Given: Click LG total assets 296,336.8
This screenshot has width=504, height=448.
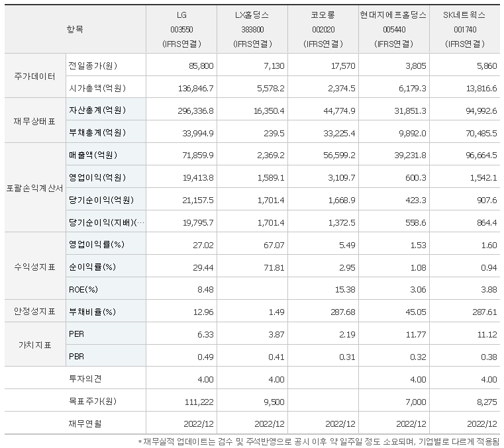Looking at the screenshot, I should pyautogui.click(x=196, y=111).
